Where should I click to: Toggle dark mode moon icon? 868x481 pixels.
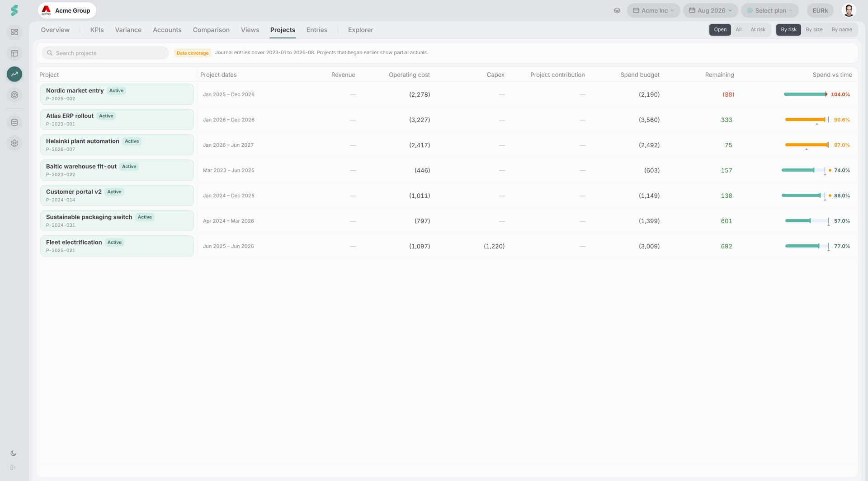(13, 453)
